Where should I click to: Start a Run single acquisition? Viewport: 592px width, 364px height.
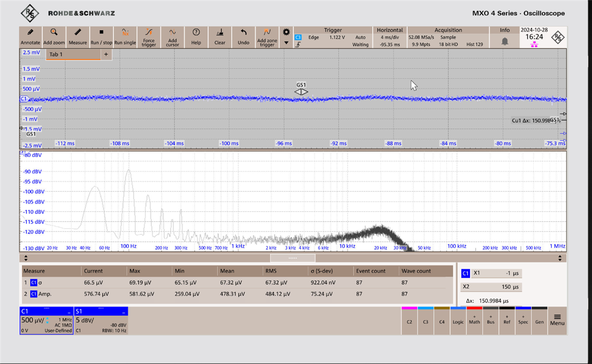pos(125,37)
